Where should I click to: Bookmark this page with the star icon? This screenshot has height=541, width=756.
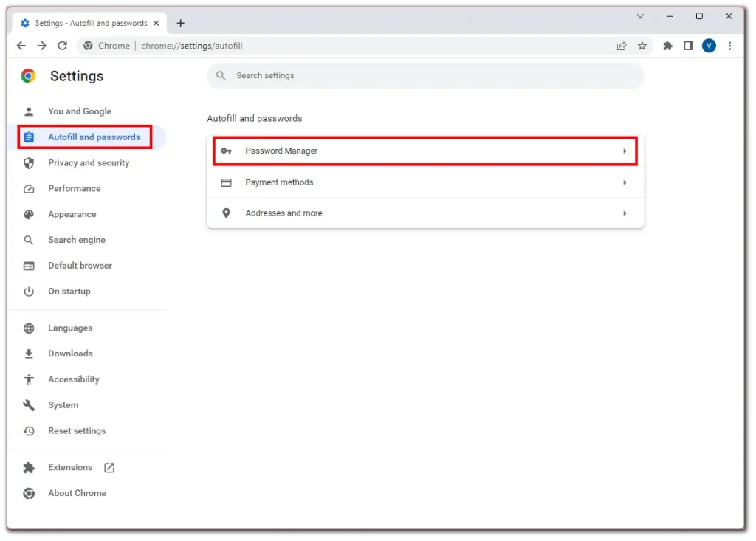(x=642, y=46)
